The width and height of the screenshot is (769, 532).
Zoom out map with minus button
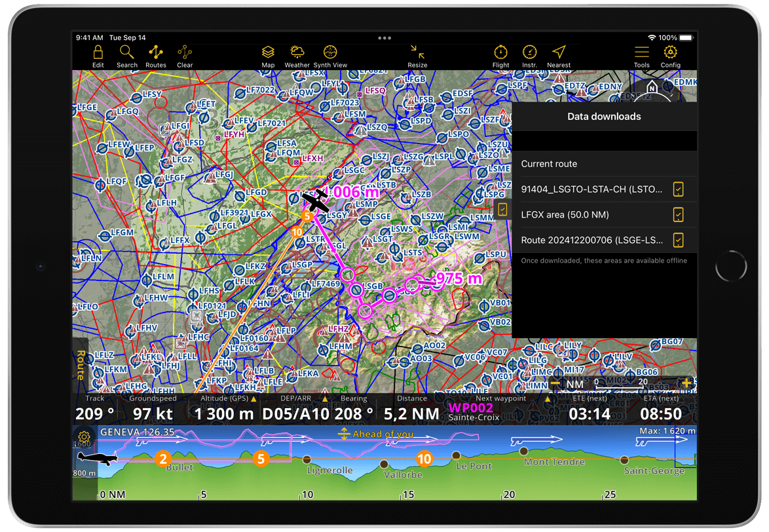point(555,383)
